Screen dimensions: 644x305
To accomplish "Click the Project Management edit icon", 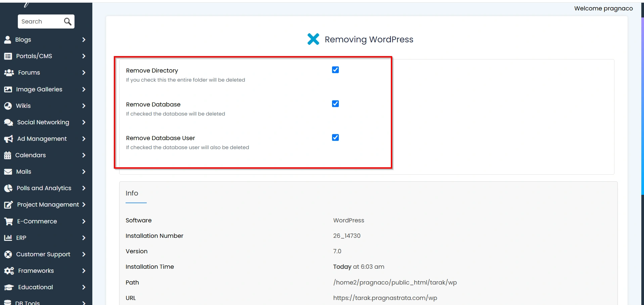I will click(x=9, y=205).
